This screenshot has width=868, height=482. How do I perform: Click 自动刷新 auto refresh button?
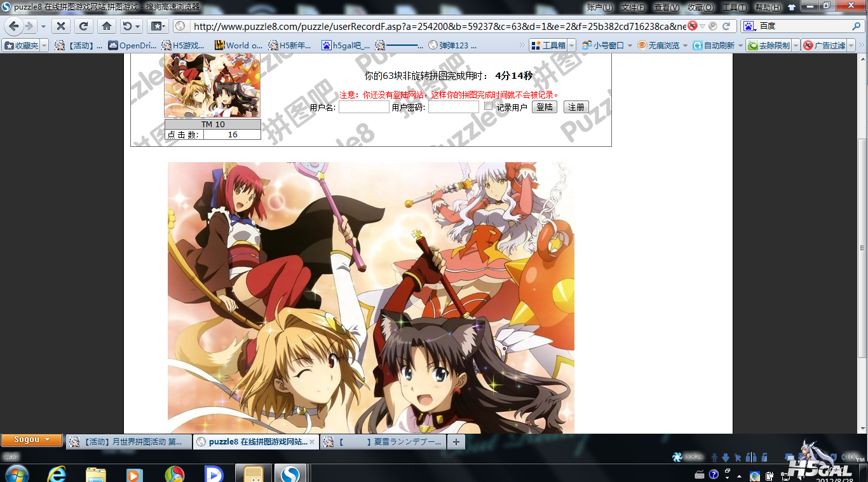[x=714, y=45]
